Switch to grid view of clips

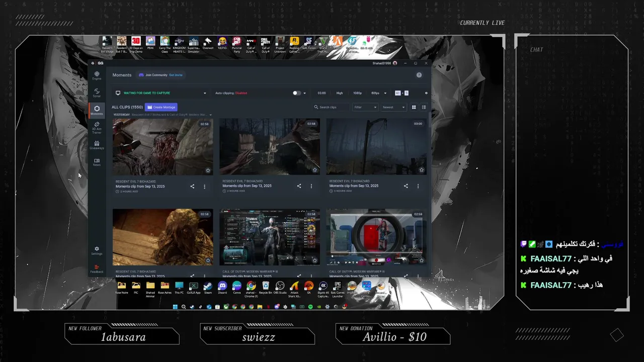tap(414, 107)
